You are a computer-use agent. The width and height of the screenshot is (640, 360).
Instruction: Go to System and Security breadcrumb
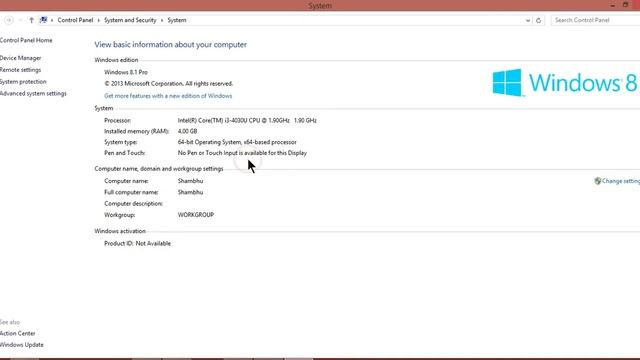pyautogui.click(x=130, y=20)
